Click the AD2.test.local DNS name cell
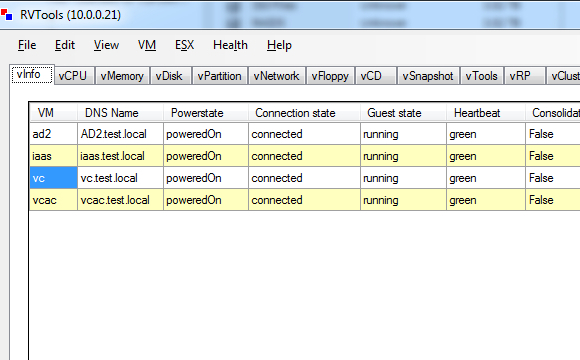Image resolution: width=580 pixels, height=360 pixels. tap(120, 134)
